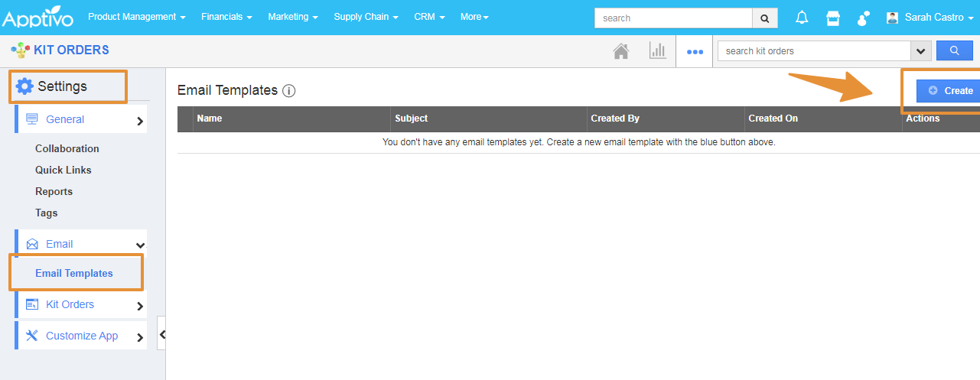Open the Product Management menu
Screen dimensions: 980x380
136,17
